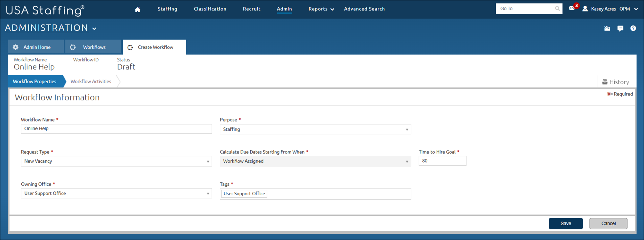Image resolution: width=644 pixels, height=240 pixels.
Task: Select the Workflow Properties step
Action: [36, 82]
